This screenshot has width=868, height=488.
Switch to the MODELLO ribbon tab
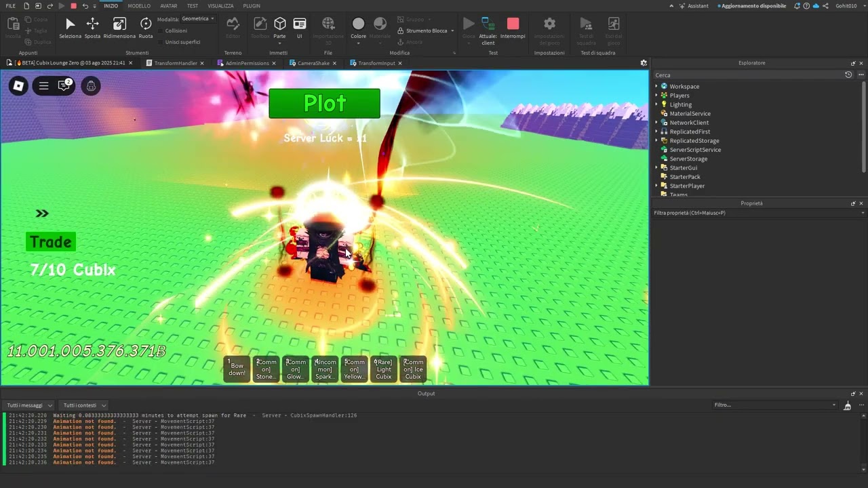click(139, 6)
